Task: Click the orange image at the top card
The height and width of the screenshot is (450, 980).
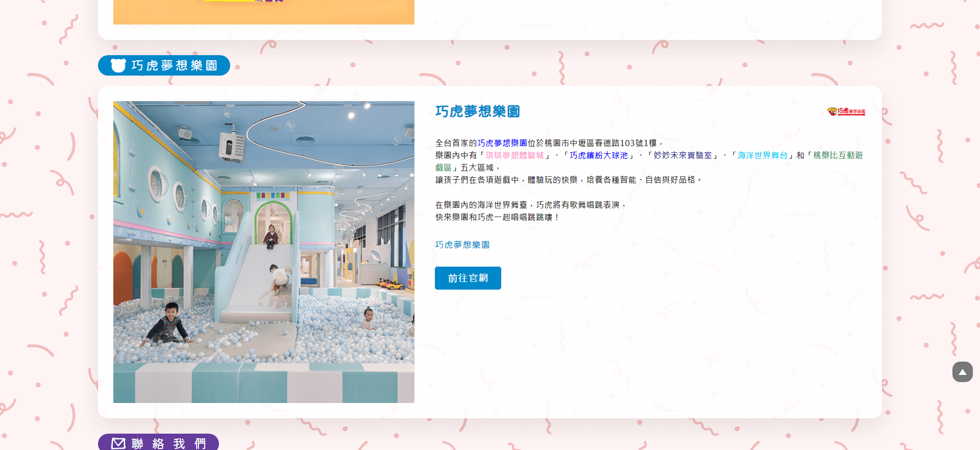Action: [x=264, y=12]
